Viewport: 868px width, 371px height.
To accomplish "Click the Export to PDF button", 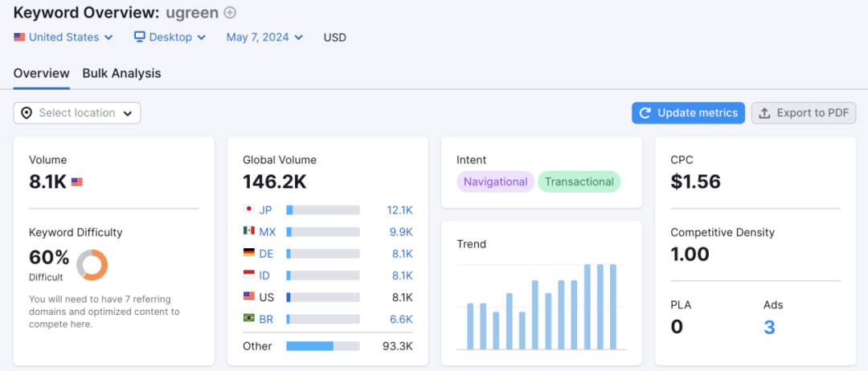I will pos(804,112).
